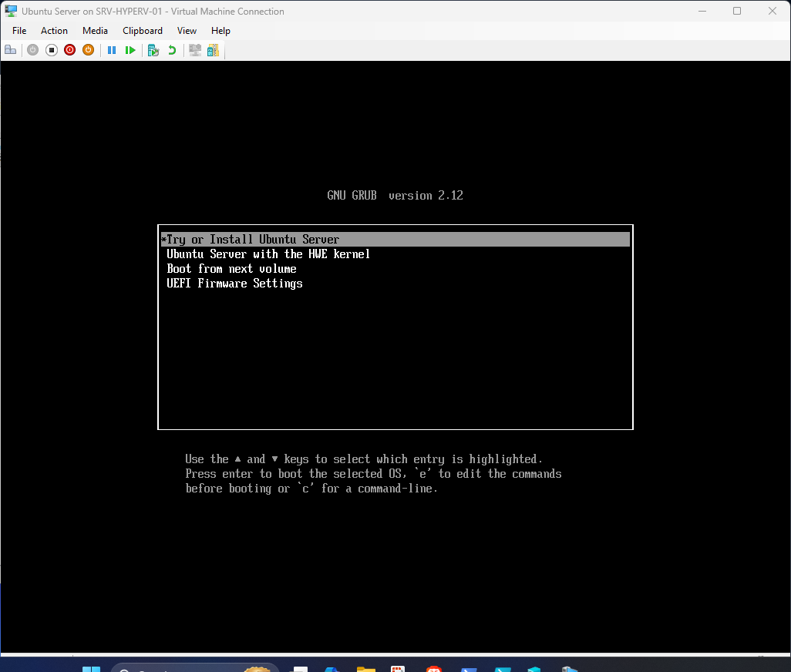The height and width of the screenshot is (672, 791).
Task: Turn off the virtual machine
Action: pyautogui.click(x=51, y=49)
